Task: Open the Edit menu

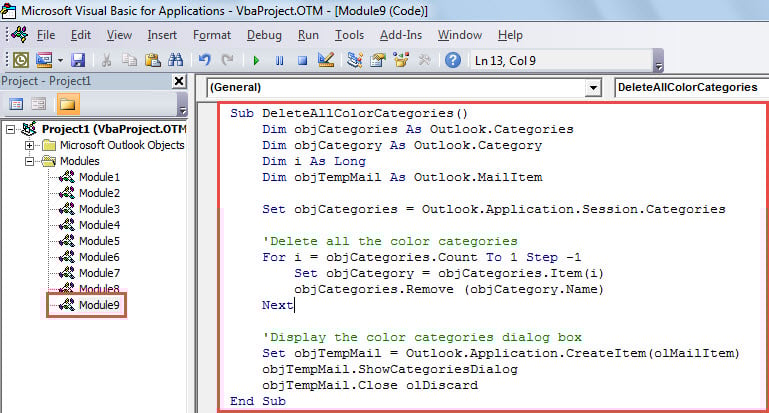Action: (80, 35)
